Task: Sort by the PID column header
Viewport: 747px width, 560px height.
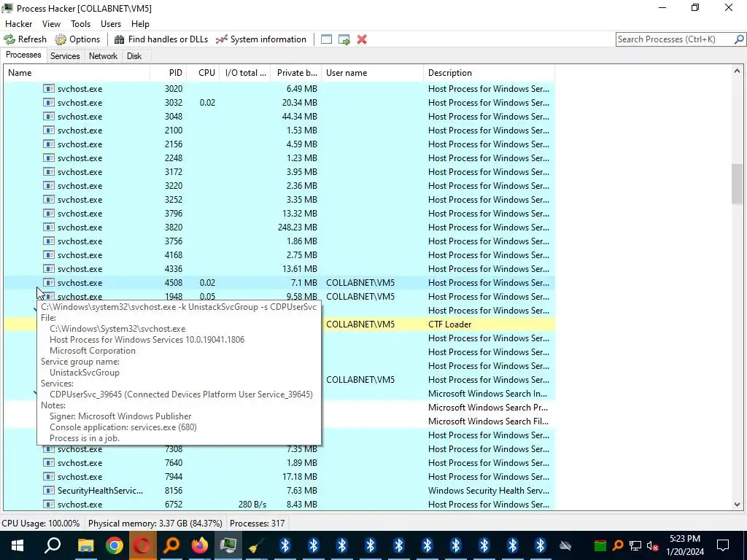Action: [x=169, y=73]
